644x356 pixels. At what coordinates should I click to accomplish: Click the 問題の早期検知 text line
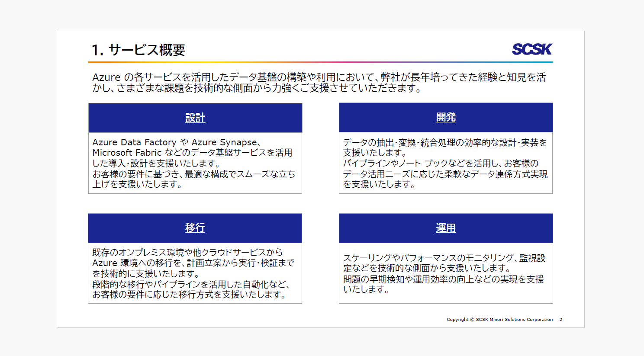(x=444, y=279)
